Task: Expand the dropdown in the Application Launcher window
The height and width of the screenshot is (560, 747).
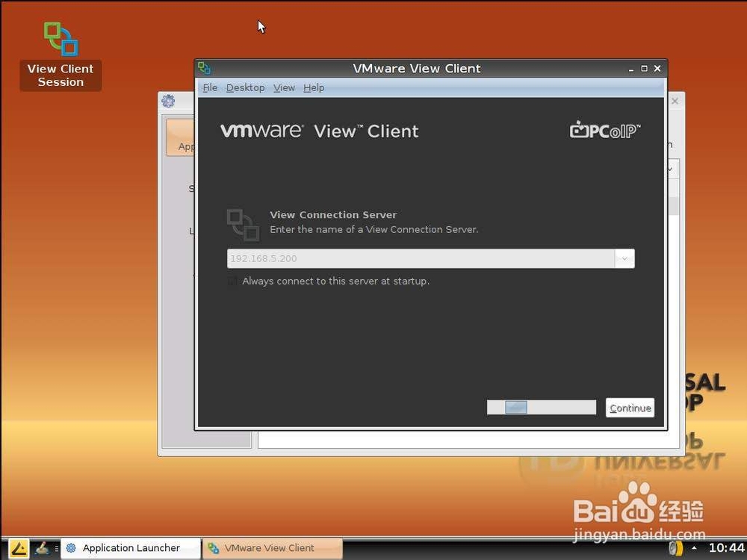Action: click(x=672, y=169)
